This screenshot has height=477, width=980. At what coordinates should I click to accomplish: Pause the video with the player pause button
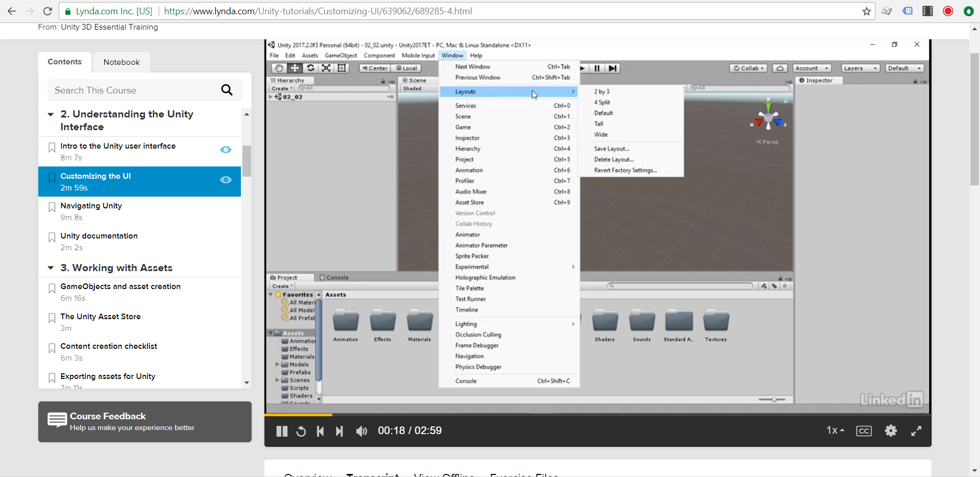point(282,431)
